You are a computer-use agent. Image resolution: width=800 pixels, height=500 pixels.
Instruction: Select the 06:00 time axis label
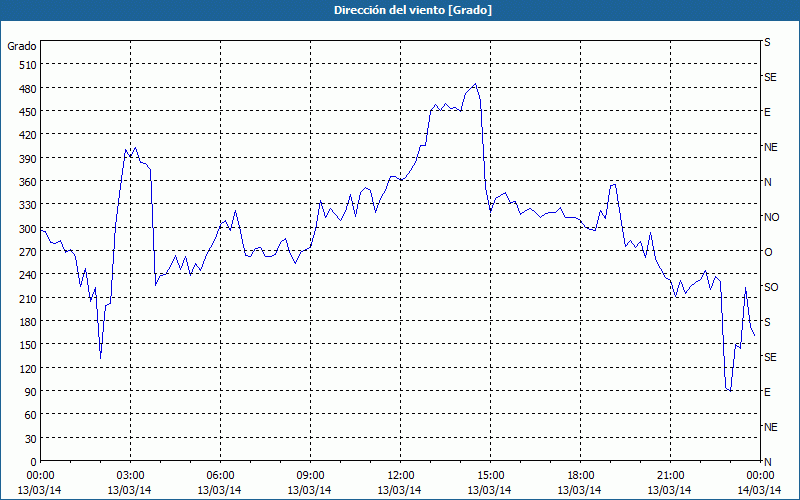pos(220,476)
